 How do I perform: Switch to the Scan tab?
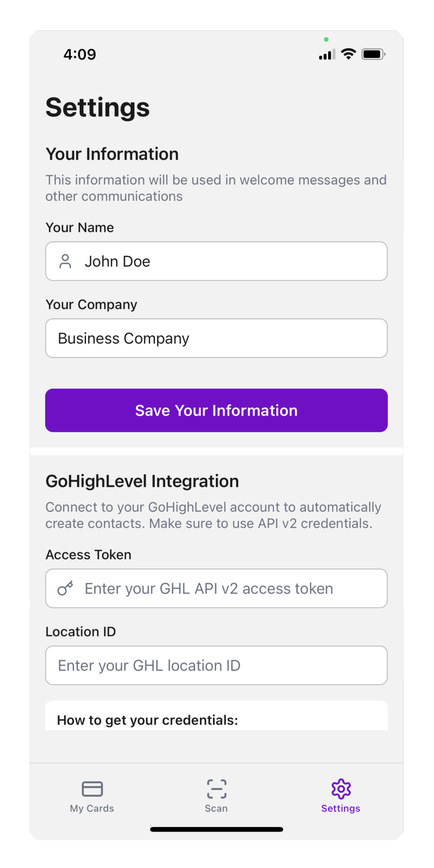point(216,808)
